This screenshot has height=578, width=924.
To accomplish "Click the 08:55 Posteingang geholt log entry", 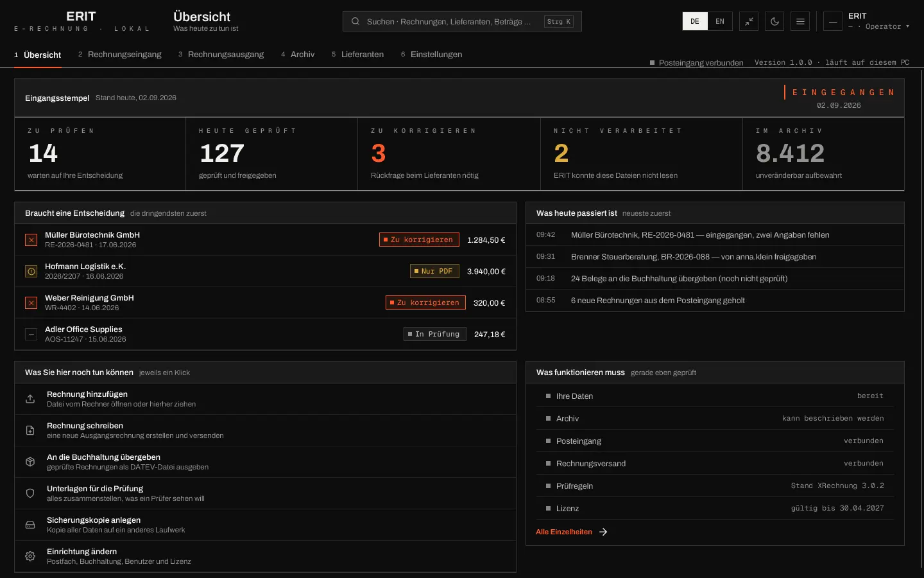I will coord(715,301).
